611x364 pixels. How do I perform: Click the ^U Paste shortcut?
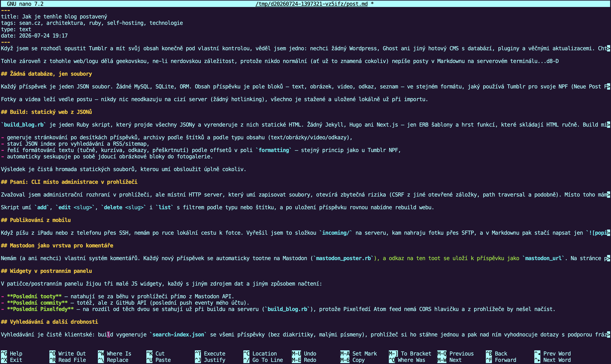point(158,360)
